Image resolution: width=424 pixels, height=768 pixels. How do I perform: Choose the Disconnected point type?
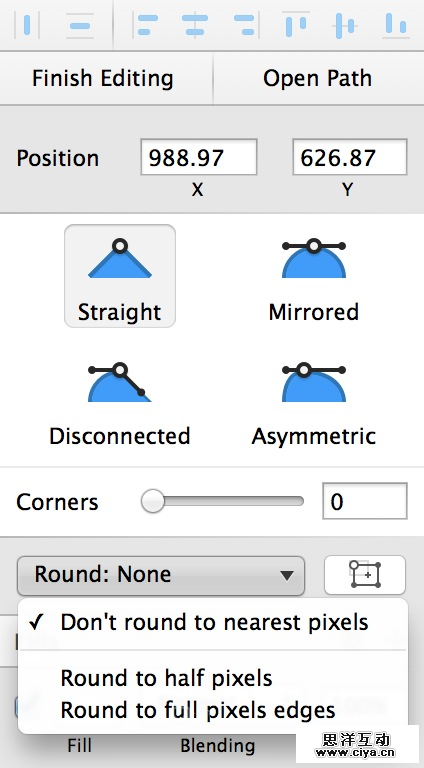[x=120, y=404]
